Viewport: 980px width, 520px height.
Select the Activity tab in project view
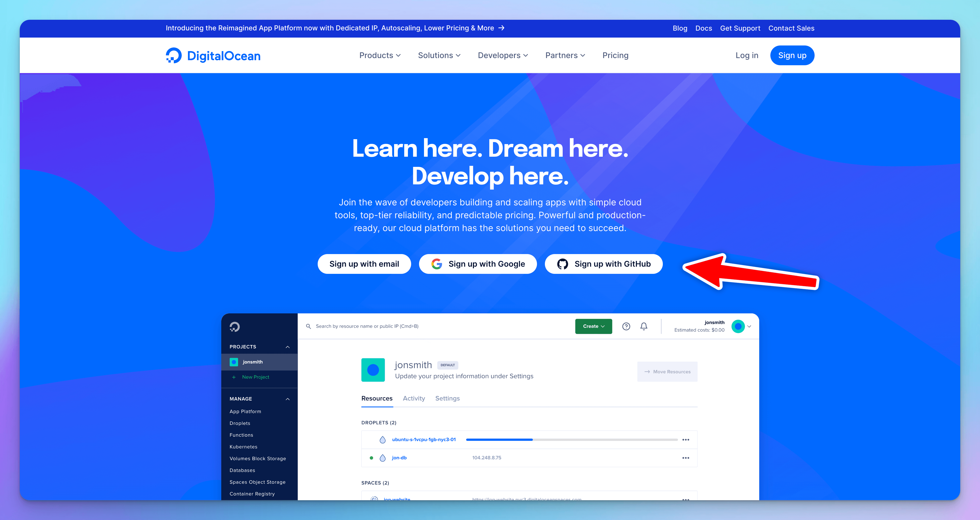(x=414, y=398)
